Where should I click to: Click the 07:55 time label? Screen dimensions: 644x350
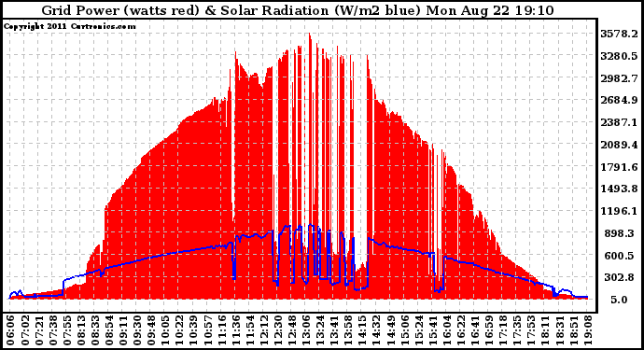point(66,330)
